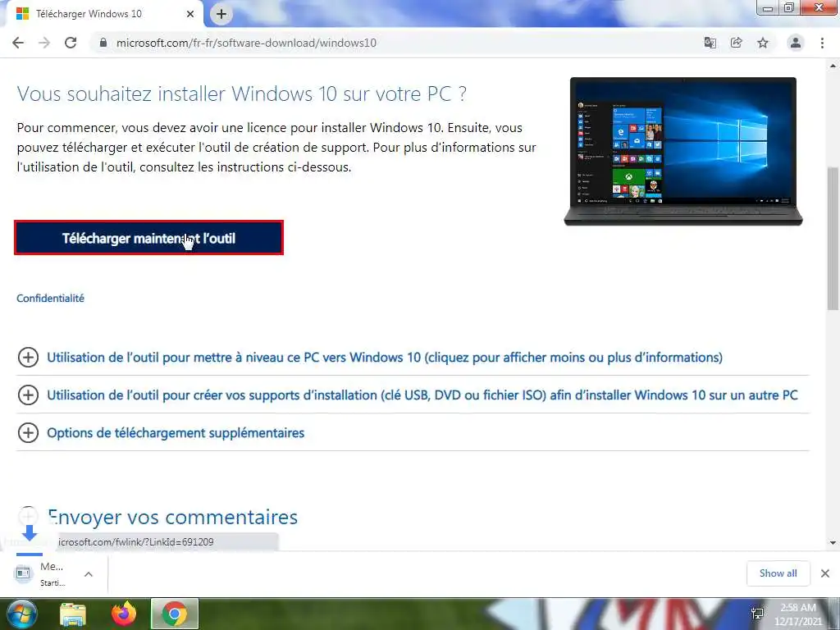Viewport: 840px width, 630px height.
Task: Expand the mettre à niveau ce PC section
Action: [28, 358]
